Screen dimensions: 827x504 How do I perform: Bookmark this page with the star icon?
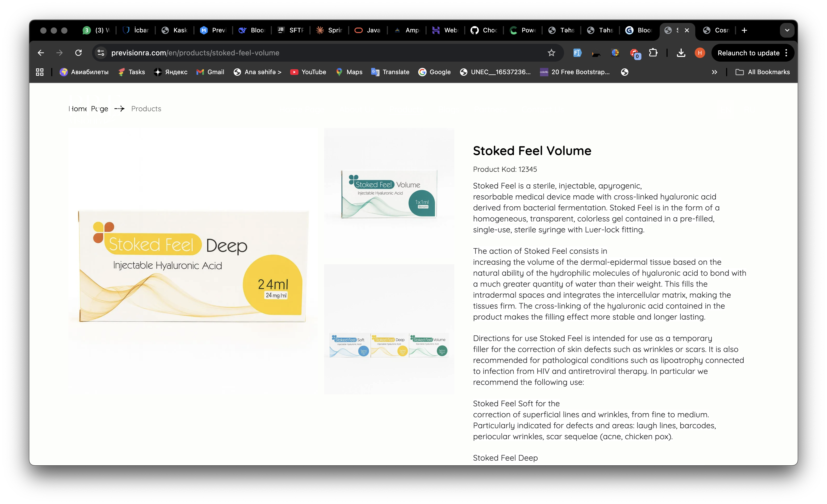point(552,53)
